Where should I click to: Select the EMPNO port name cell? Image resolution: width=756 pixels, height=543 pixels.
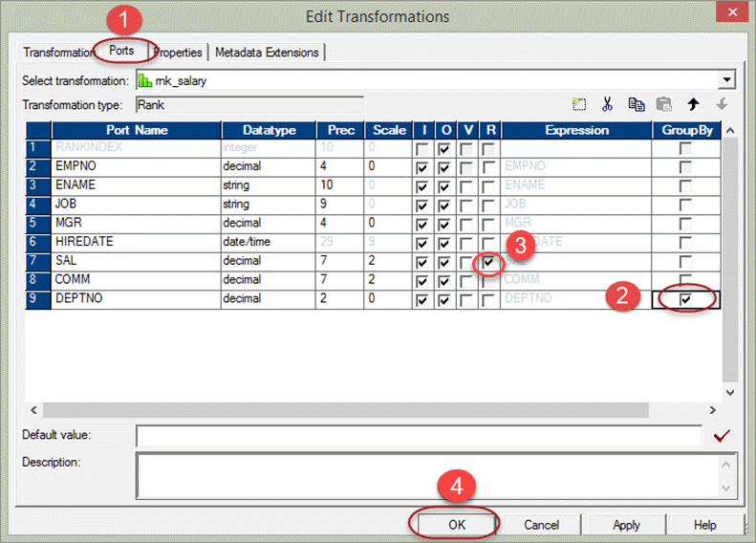point(136,166)
